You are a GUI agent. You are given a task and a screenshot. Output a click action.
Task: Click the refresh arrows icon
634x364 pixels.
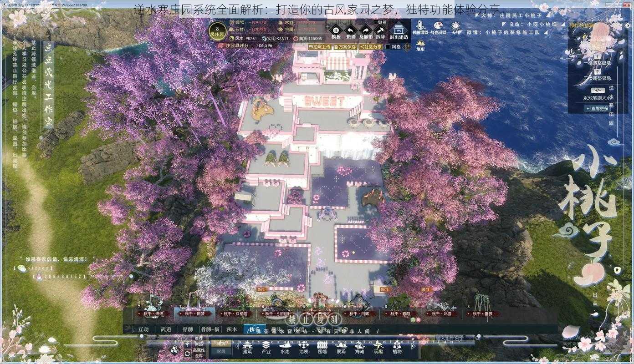click(x=187, y=354)
